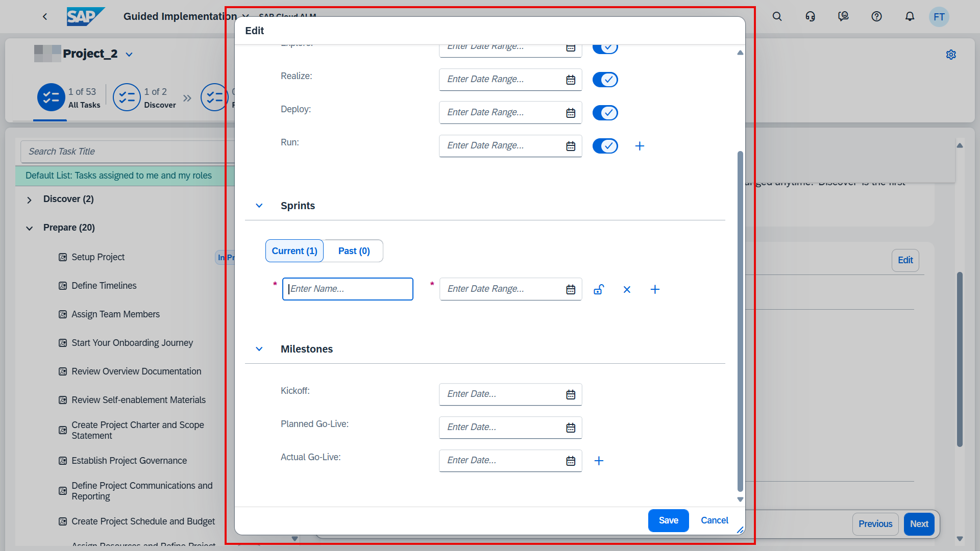This screenshot has height=551, width=980.
Task: Open the calendar for Planned Go-Live
Action: click(571, 428)
